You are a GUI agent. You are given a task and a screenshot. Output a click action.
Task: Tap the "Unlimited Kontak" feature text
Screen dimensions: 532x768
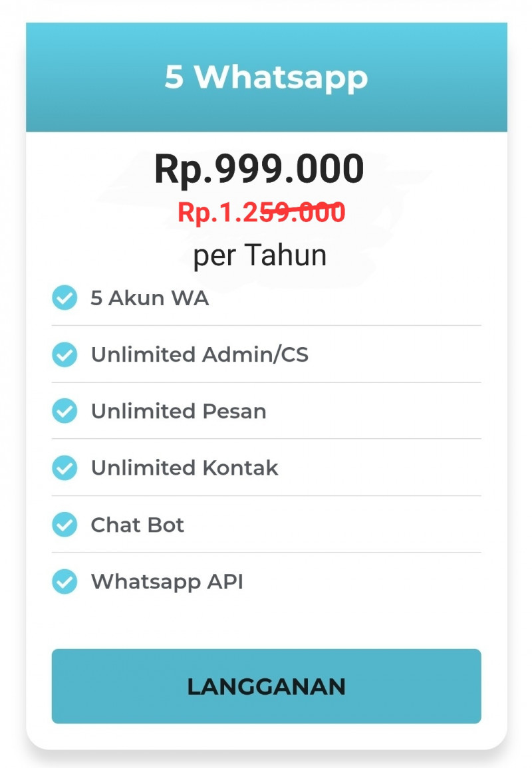pyautogui.click(x=184, y=468)
